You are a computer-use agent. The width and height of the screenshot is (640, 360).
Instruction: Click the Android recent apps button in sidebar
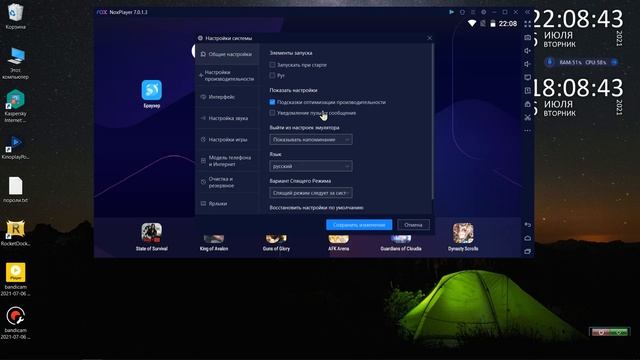[528, 251]
